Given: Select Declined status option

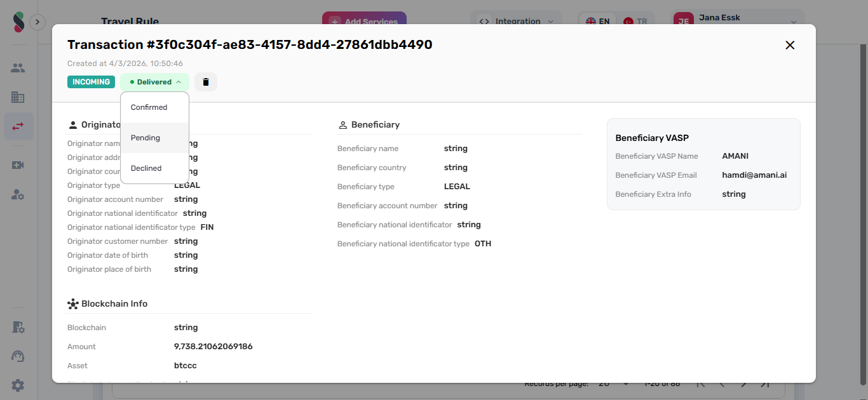Looking at the screenshot, I should click(x=155, y=168).
